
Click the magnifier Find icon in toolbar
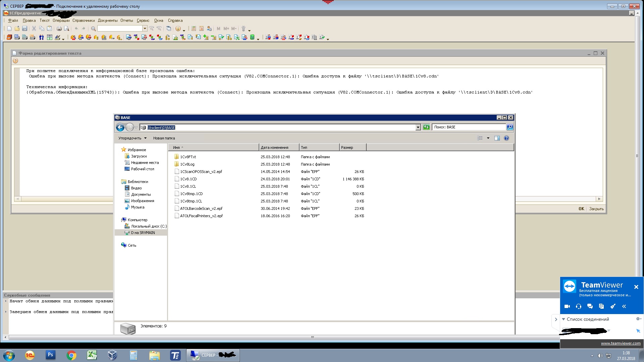(94, 28)
